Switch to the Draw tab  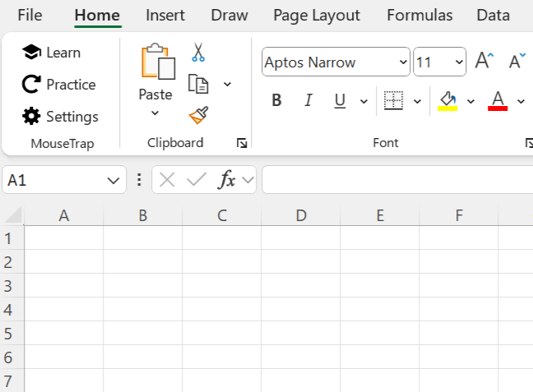point(229,16)
